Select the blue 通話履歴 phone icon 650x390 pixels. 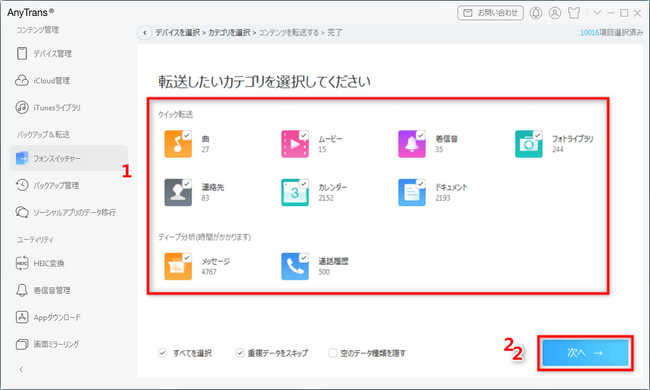tap(295, 266)
